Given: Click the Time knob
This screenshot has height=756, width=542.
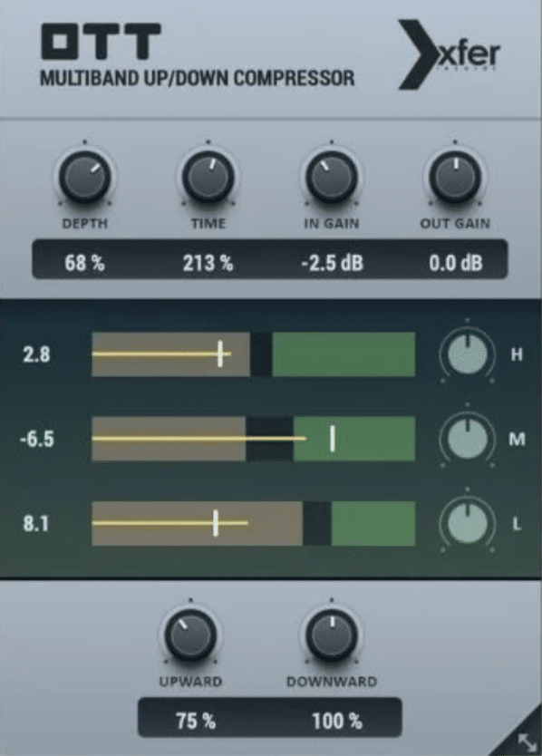Looking at the screenshot, I should click(x=208, y=177).
